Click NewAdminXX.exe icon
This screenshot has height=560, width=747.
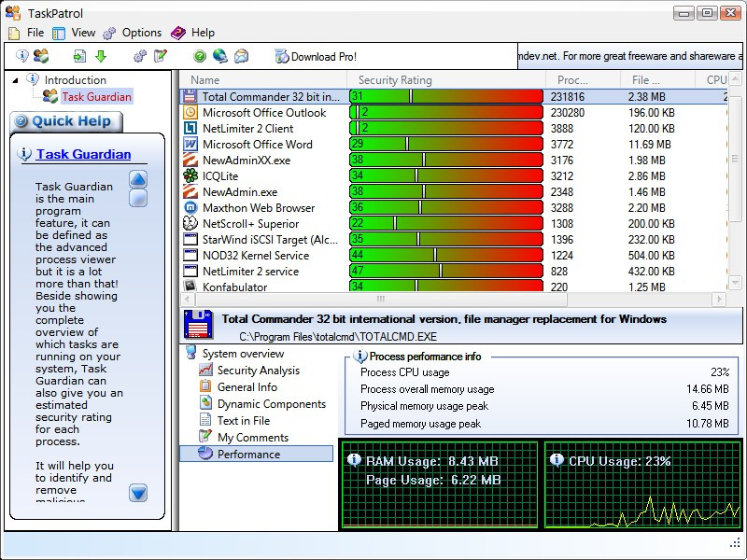point(190,160)
